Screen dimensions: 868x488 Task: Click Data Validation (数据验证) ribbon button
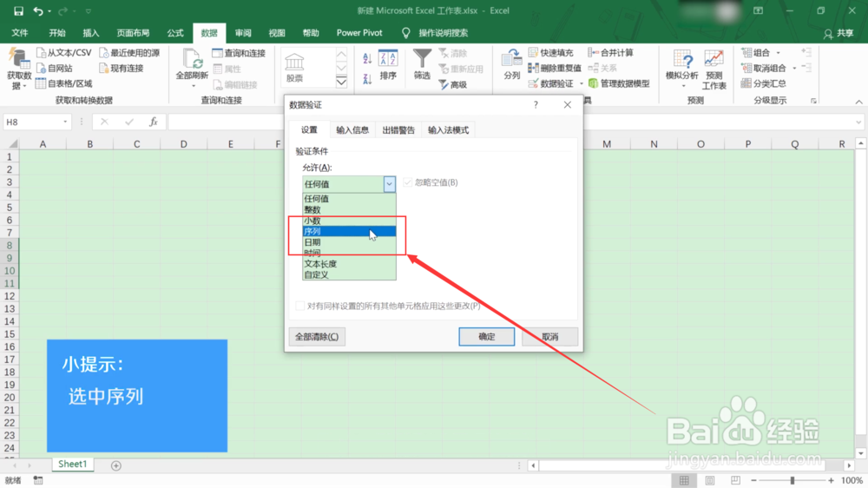pos(551,83)
